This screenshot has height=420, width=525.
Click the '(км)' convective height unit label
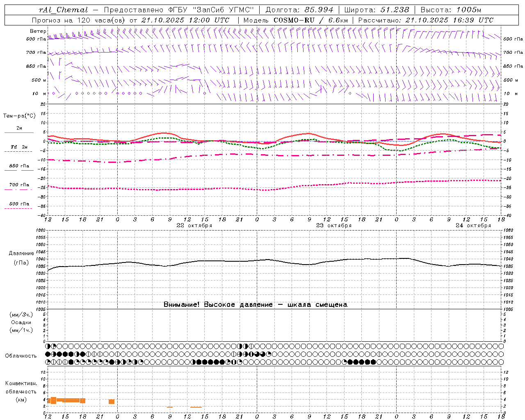[x=21, y=399]
